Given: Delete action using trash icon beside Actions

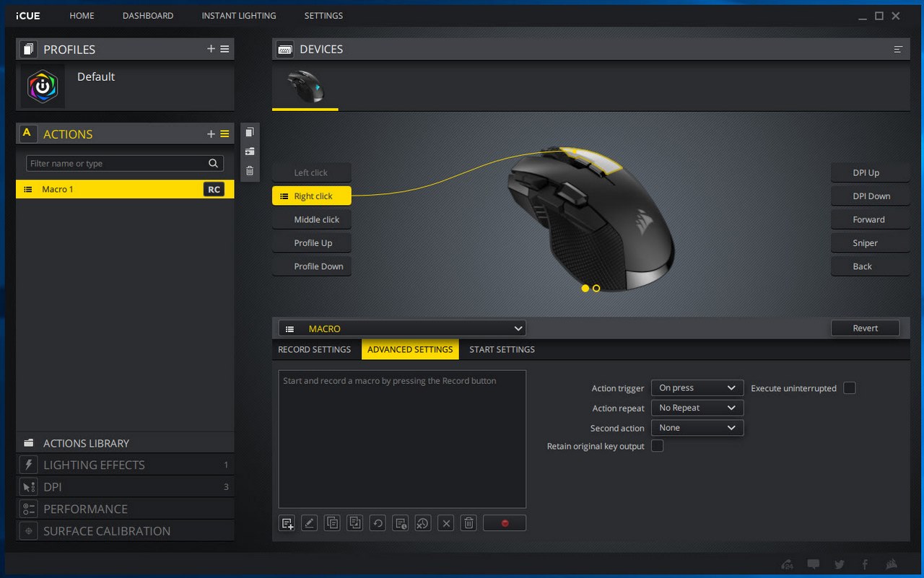Looking at the screenshot, I should [250, 171].
